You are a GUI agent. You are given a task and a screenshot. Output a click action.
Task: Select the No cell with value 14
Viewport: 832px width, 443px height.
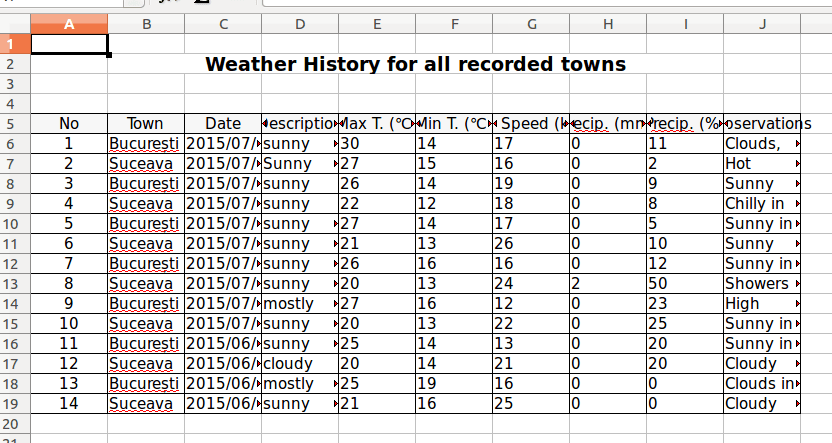[x=69, y=404]
